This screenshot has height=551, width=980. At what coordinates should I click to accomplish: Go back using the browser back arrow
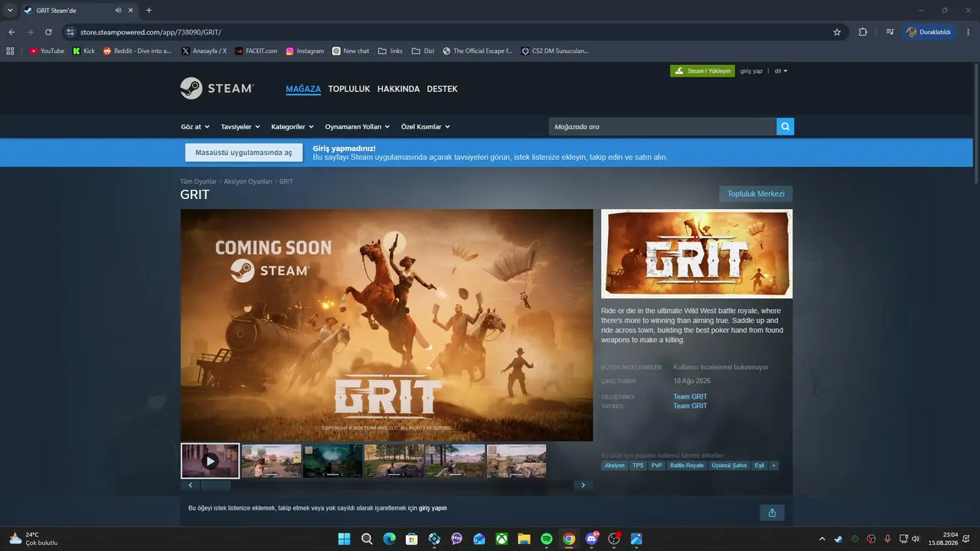coord(11,32)
